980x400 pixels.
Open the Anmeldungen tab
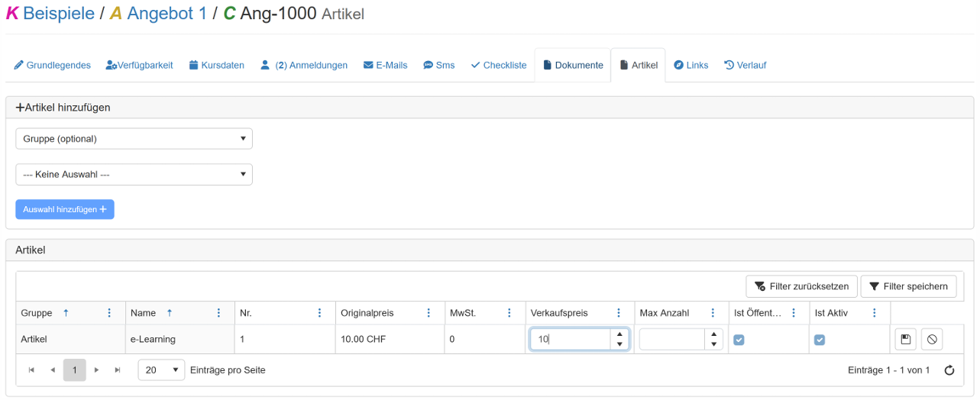coord(304,66)
